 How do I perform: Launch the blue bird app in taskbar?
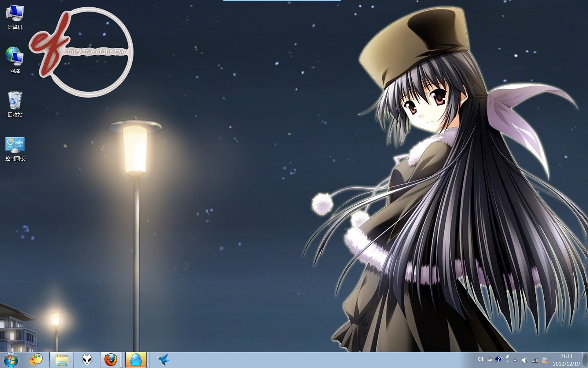(163, 360)
